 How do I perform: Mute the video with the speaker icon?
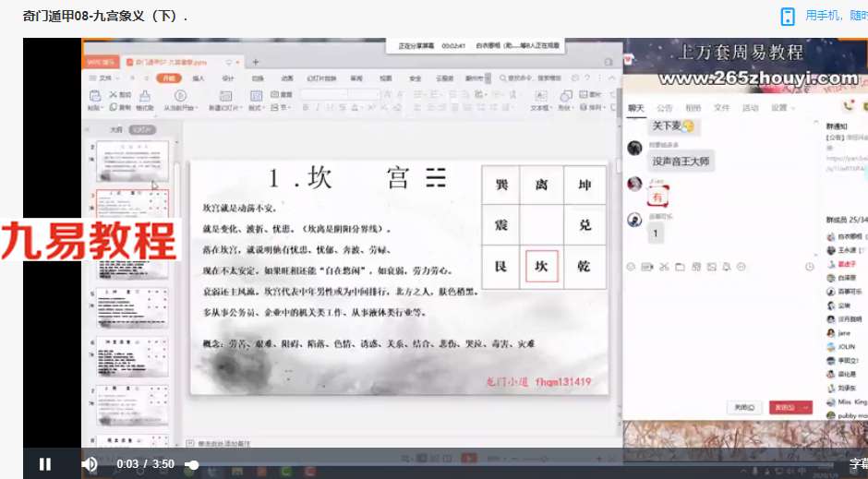click(x=89, y=463)
